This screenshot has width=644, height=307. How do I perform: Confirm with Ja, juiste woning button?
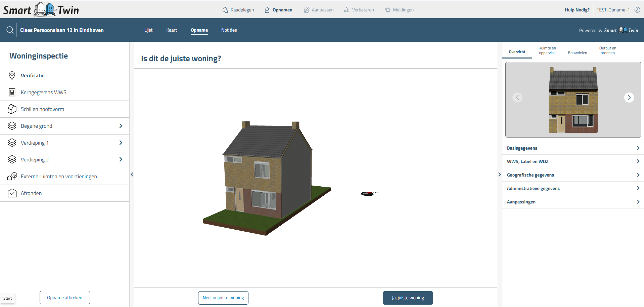[408, 298]
